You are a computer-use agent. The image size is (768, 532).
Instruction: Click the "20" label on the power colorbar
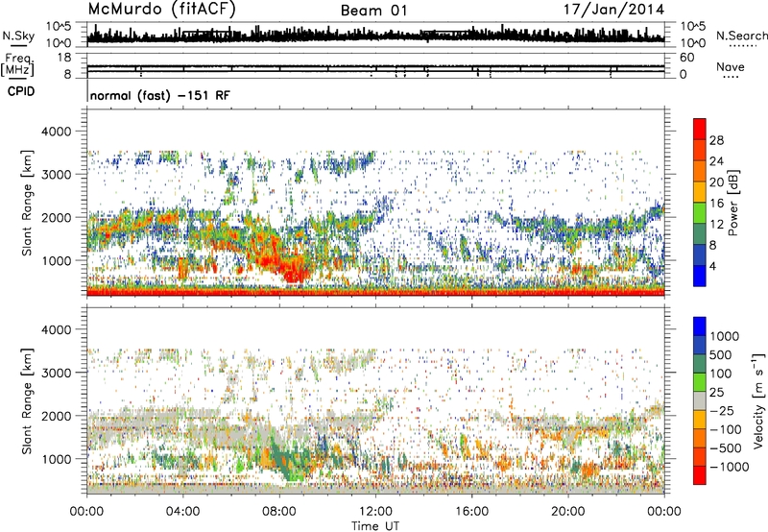pyautogui.click(x=716, y=182)
